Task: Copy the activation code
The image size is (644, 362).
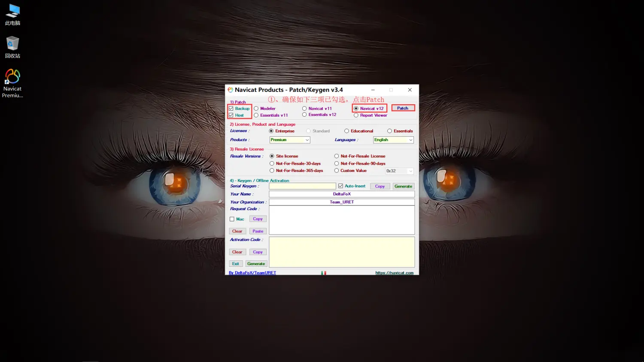Action: coord(258,252)
